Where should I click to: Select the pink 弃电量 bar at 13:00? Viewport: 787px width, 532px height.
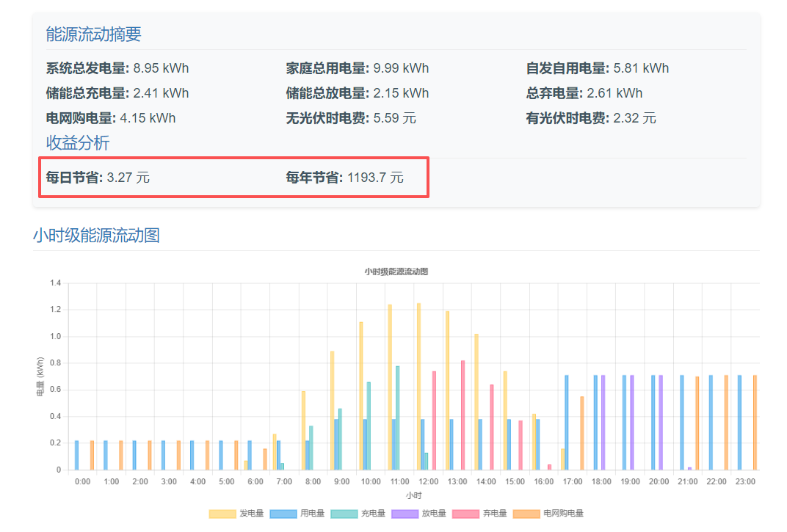click(463, 415)
